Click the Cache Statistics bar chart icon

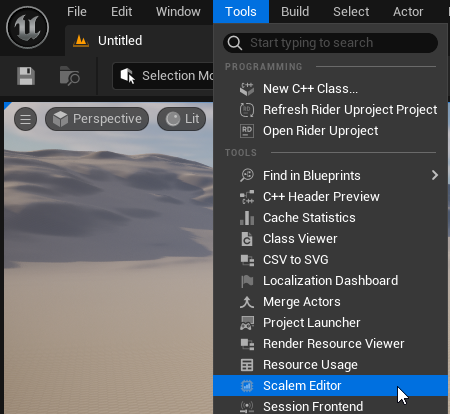point(247,218)
